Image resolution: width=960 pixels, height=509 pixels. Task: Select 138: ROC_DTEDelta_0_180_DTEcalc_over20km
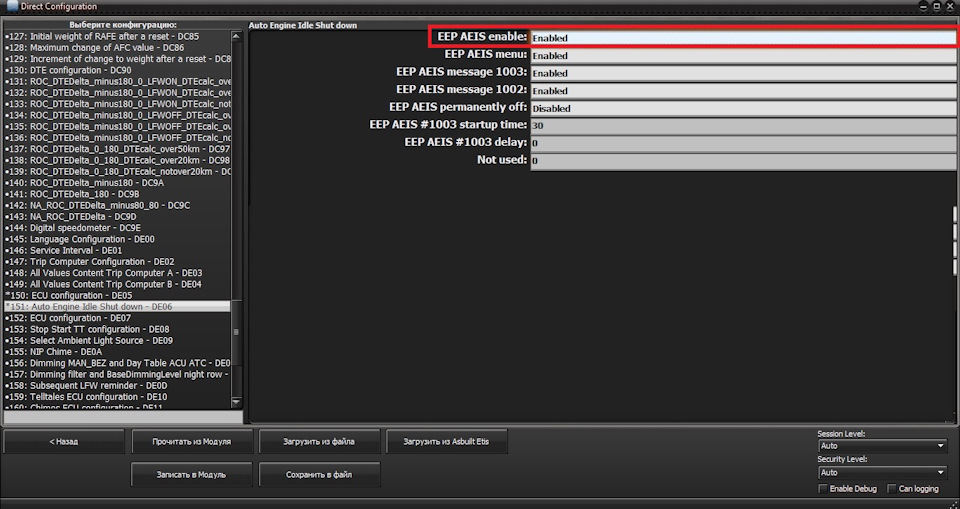pyautogui.click(x=118, y=160)
